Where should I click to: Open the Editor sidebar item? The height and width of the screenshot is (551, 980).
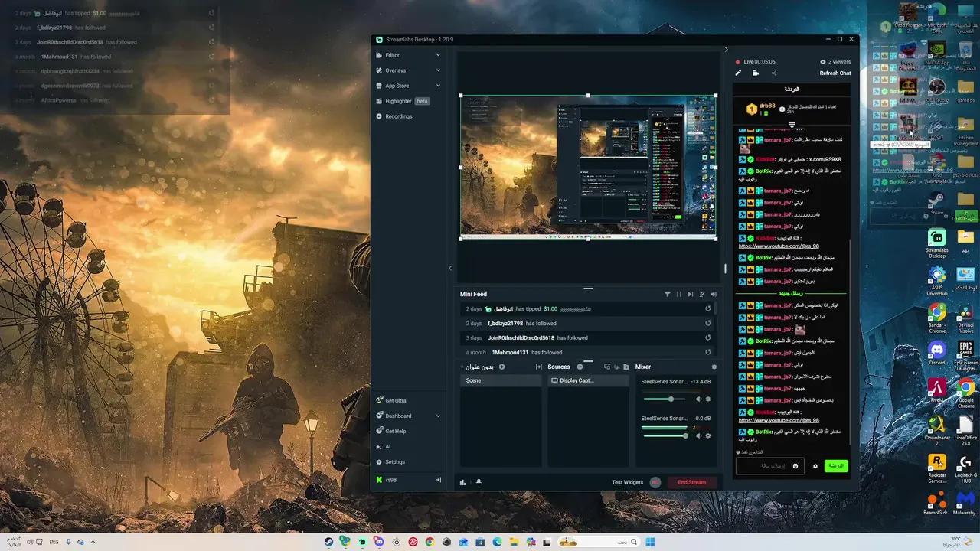392,55
